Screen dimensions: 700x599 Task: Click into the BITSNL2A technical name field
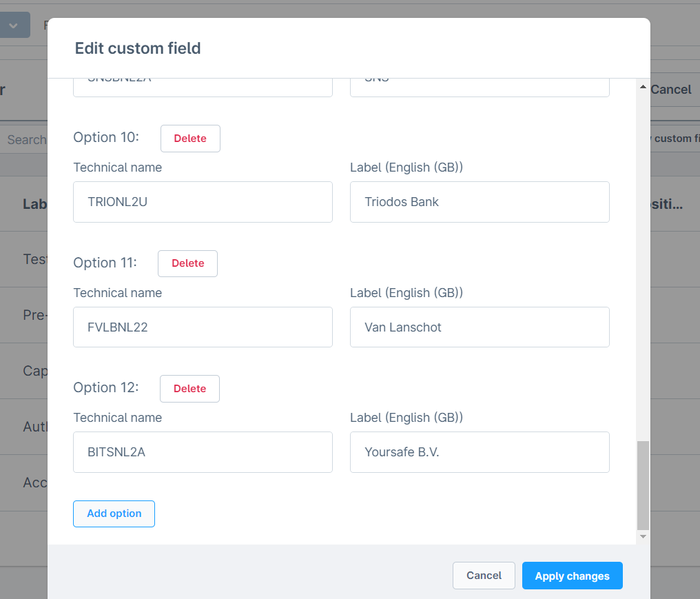(x=203, y=452)
